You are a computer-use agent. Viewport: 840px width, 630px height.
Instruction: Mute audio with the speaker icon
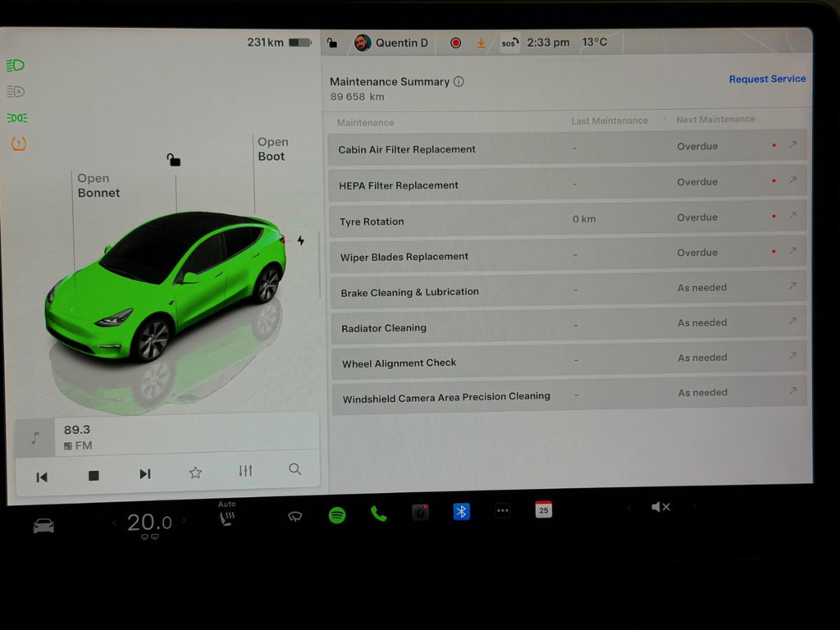point(661,506)
